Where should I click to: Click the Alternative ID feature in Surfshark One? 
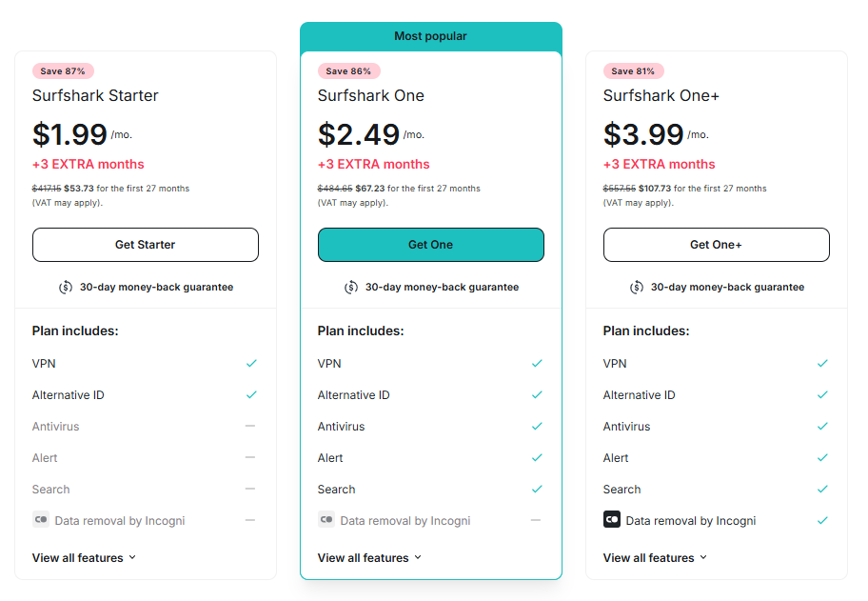click(353, 394)
